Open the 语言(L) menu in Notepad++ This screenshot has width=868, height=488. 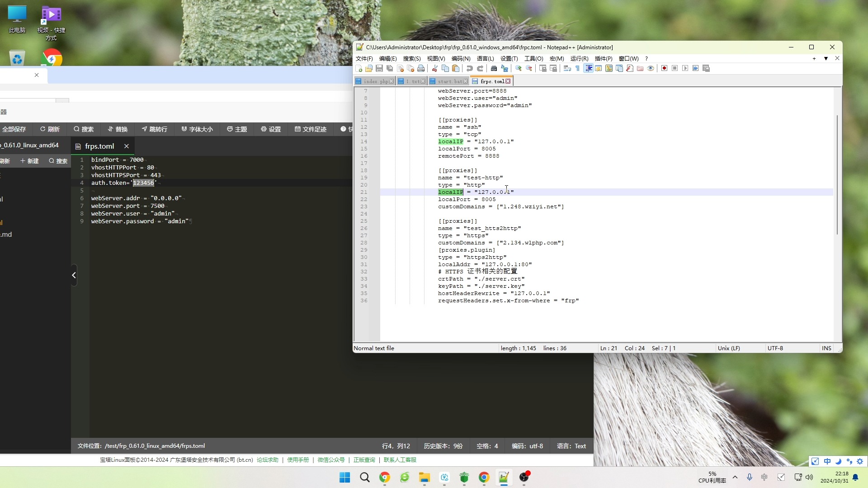(485, 59)
